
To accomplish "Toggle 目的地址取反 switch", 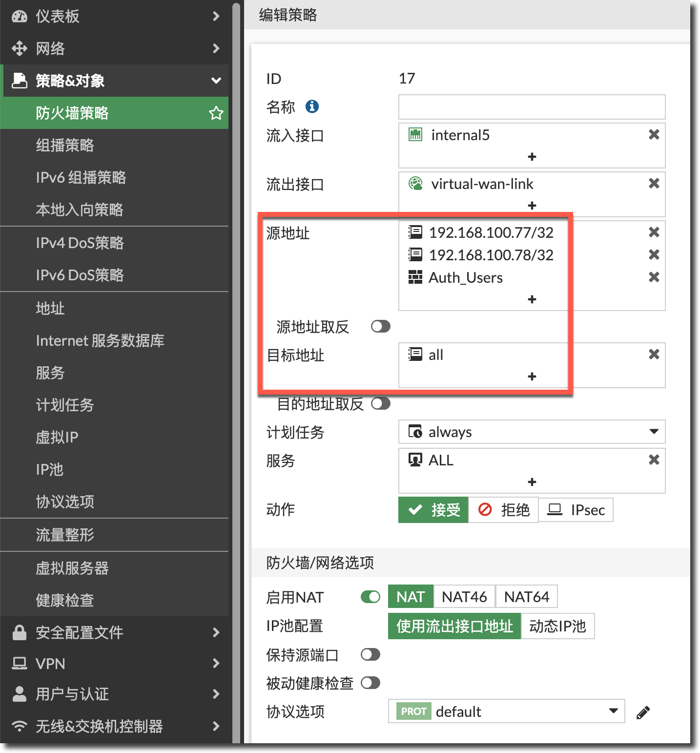I will [x=380, y=403].
